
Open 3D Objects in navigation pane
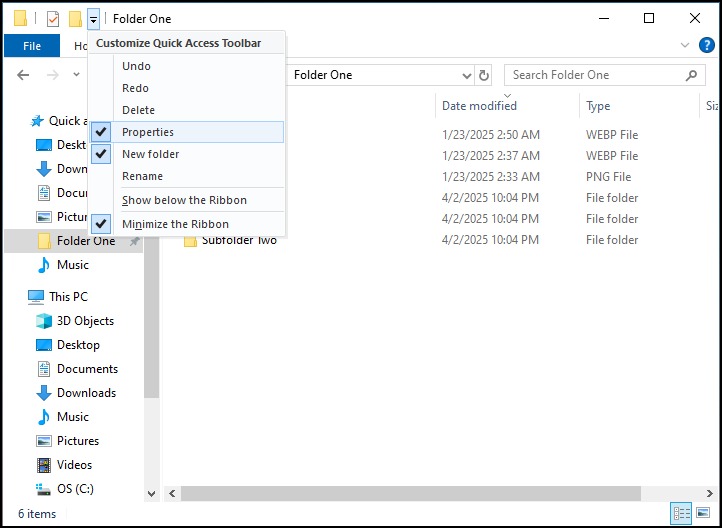85,321
